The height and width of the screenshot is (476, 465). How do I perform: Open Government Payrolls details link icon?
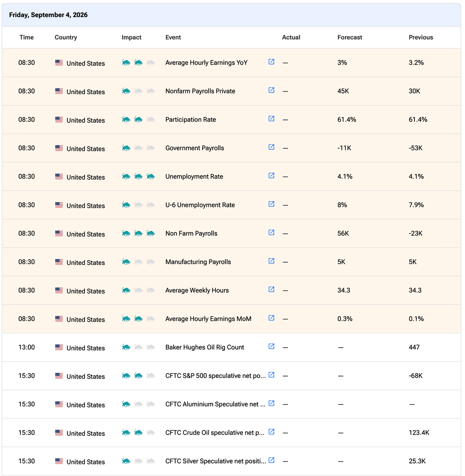pyautogui.click(x=271, y=147)
